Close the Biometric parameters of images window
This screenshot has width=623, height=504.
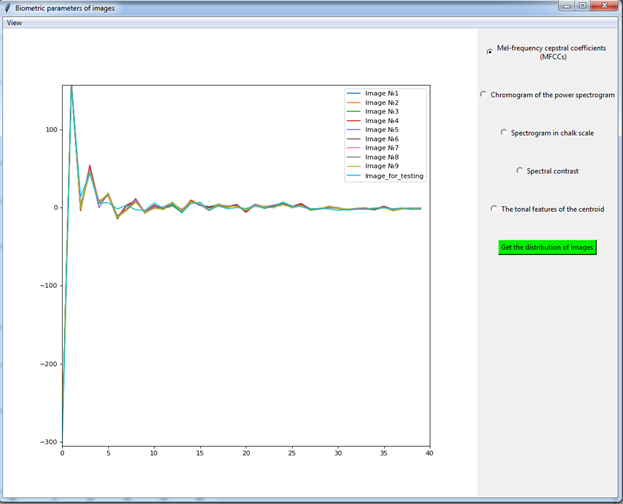[x=604, y=6]
